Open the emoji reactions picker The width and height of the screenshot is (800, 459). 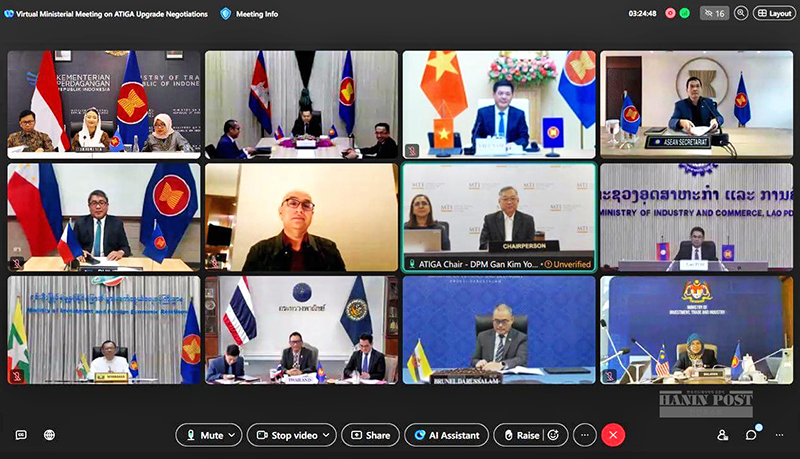tap(554, 435)
